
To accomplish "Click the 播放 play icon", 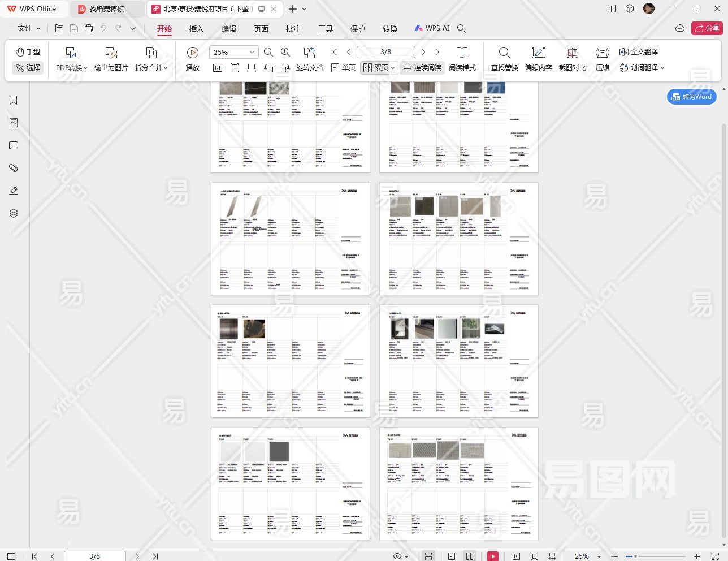I will point(193,53).
